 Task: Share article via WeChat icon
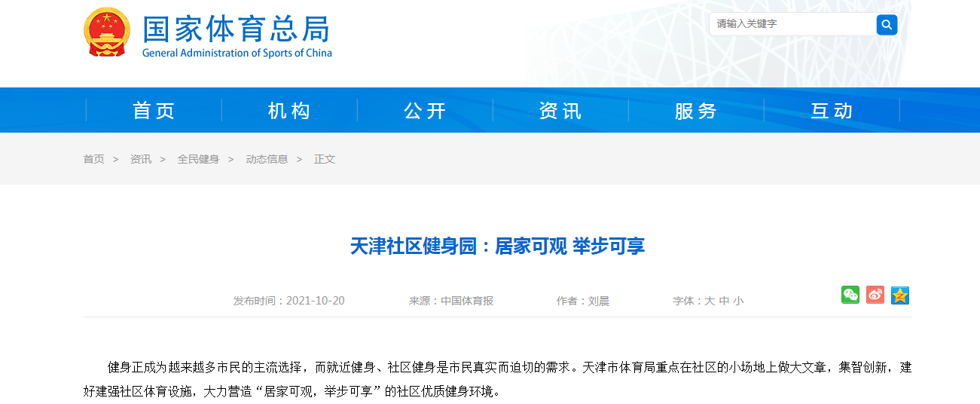tap(850, 295)
